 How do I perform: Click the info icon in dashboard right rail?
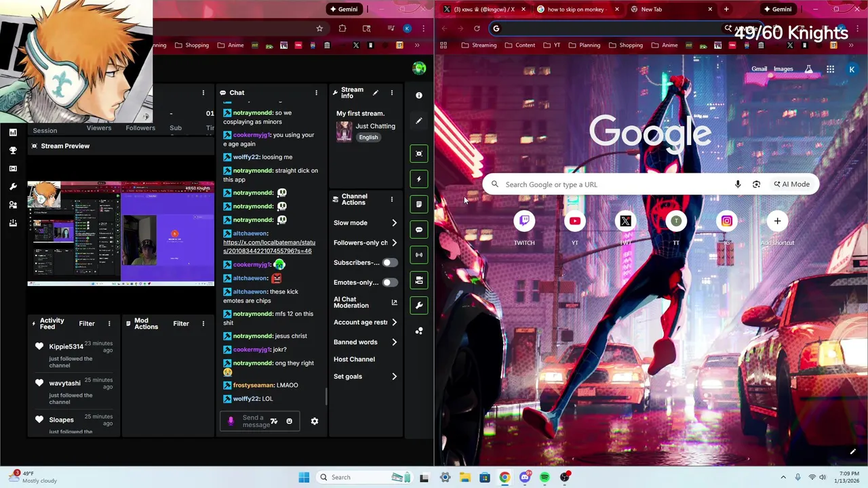coord(419,96)
